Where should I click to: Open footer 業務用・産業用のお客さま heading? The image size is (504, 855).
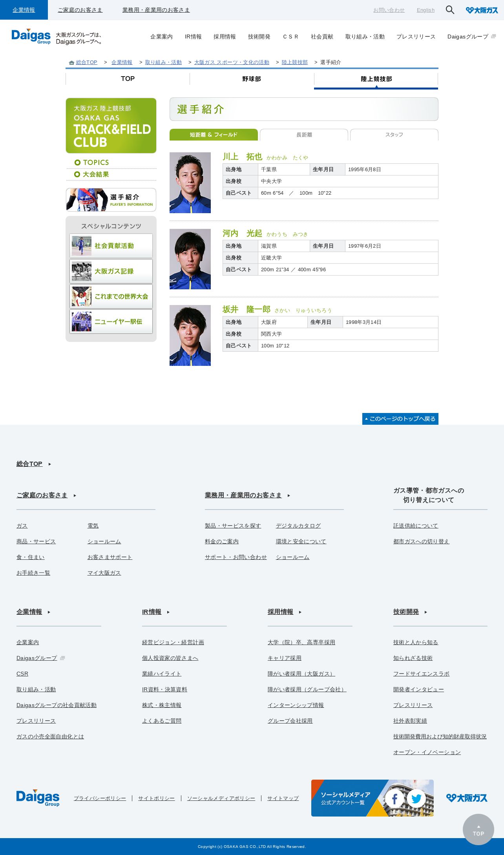(243, 495)
